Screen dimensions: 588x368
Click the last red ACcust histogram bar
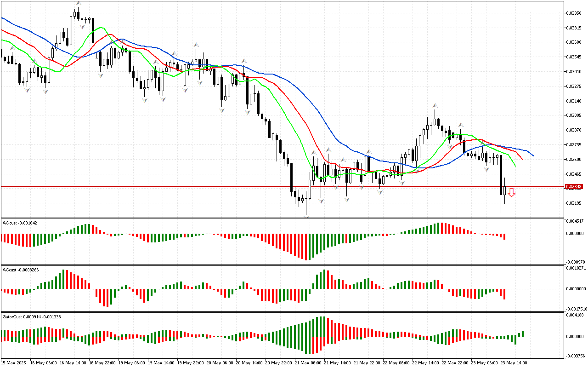[x=504, y=294]
